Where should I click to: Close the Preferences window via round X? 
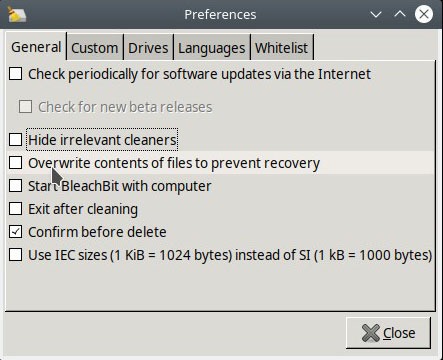[x=424, y=14]
